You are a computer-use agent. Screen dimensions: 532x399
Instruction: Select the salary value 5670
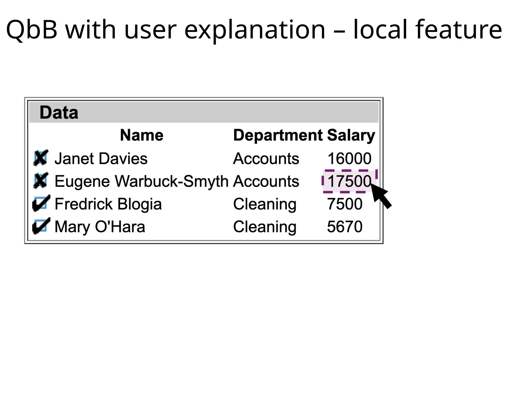[x=345, y=227]
